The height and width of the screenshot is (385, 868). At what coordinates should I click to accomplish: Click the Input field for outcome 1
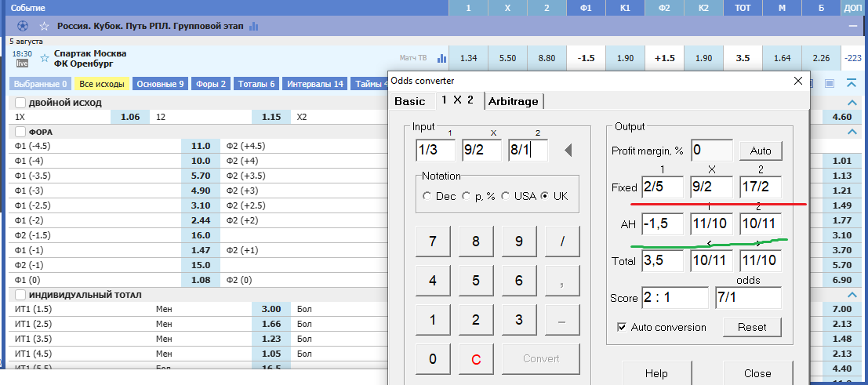436,150
